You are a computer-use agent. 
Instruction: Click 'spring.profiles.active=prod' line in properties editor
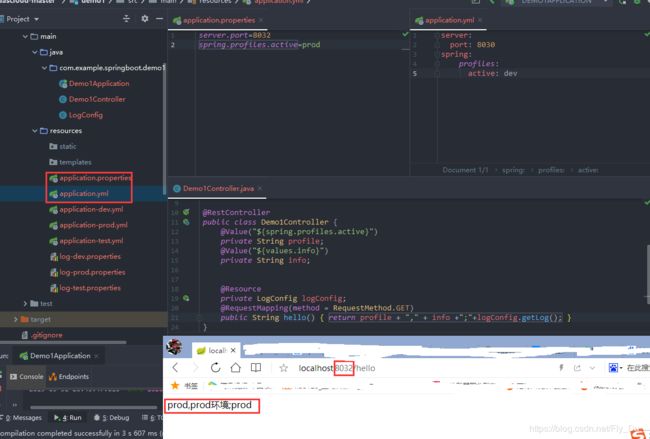260,45
